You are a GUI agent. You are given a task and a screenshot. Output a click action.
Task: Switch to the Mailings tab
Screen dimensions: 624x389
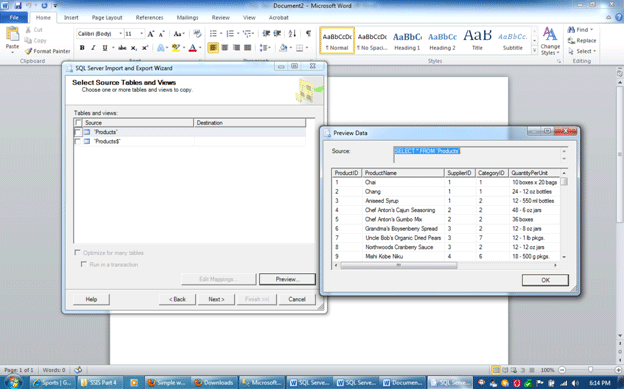pos(187,18)
